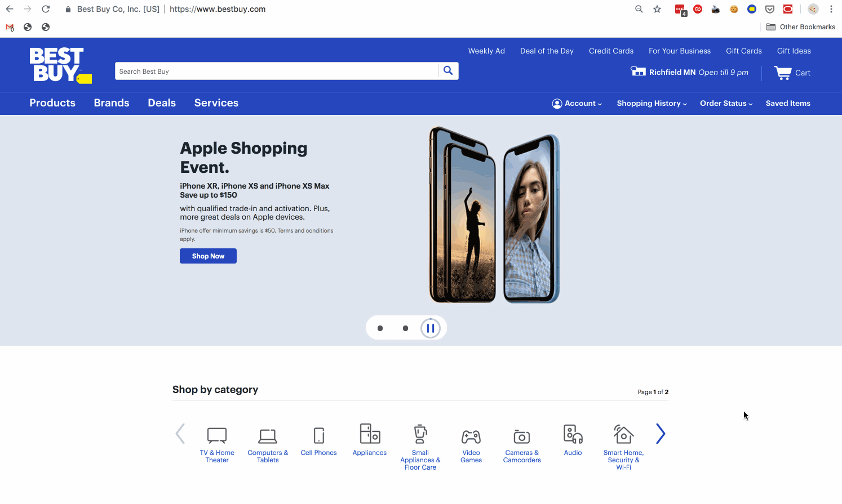Go back with browser back arrow
842x504 pixels.
pos(10,9)
